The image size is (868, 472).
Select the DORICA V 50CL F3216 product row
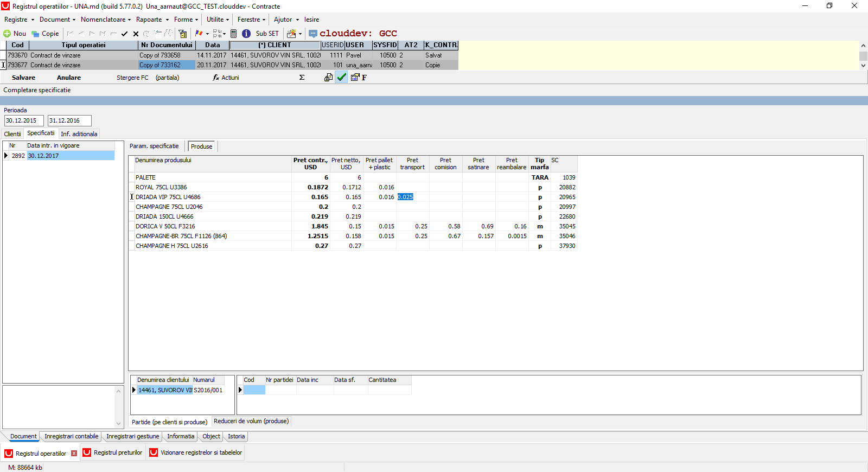pyautogui.click(x=353, y=226)
